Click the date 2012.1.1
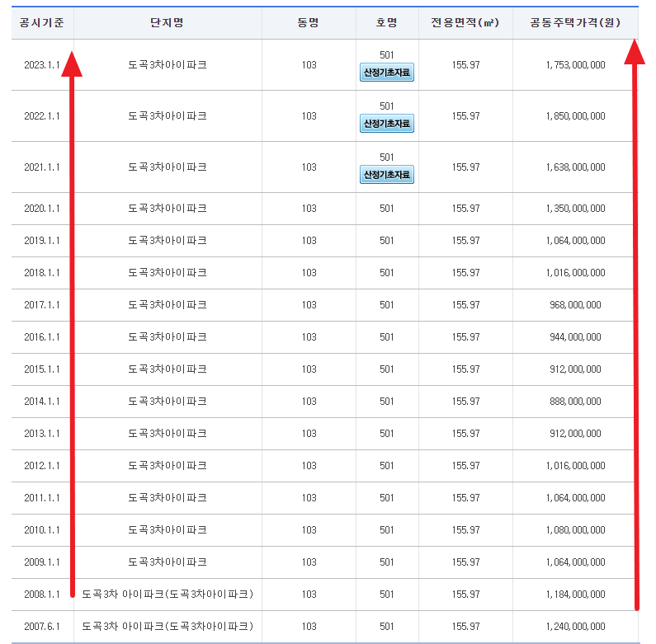The height and width of the screenshot is (644, 656). point(42,466)
